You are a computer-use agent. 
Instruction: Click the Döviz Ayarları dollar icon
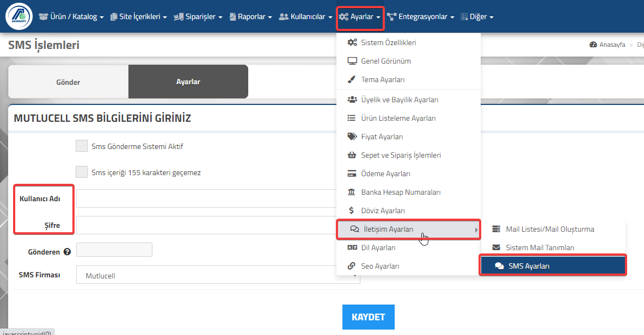(x=351, y=210)
